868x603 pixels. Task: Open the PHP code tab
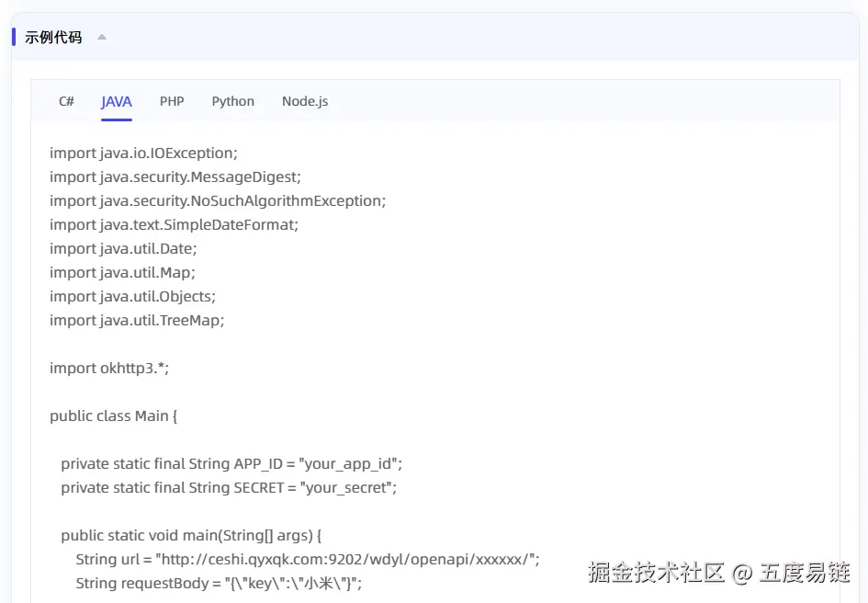click(x=172, y=101)
